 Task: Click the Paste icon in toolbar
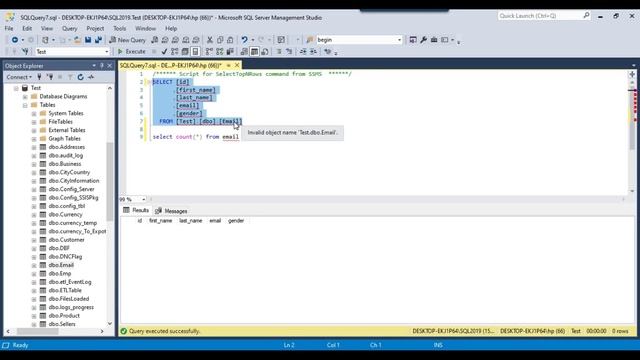[230, 40]
